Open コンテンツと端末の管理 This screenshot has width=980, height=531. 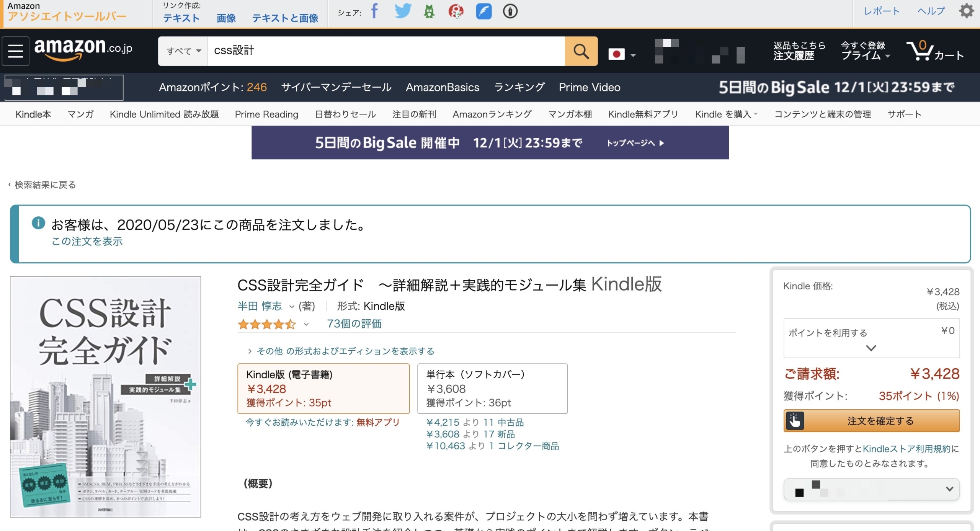(x=823, y=114)
